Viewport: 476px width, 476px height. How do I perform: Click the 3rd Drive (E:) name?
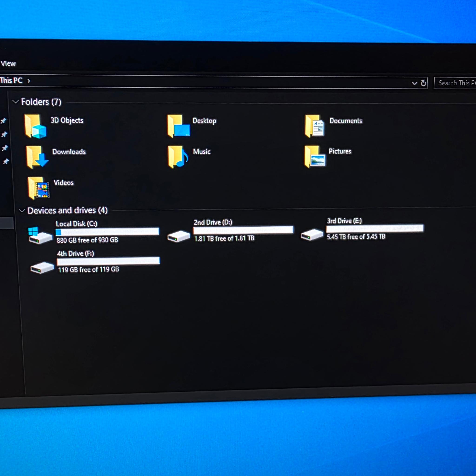click(x=344, y=221)
